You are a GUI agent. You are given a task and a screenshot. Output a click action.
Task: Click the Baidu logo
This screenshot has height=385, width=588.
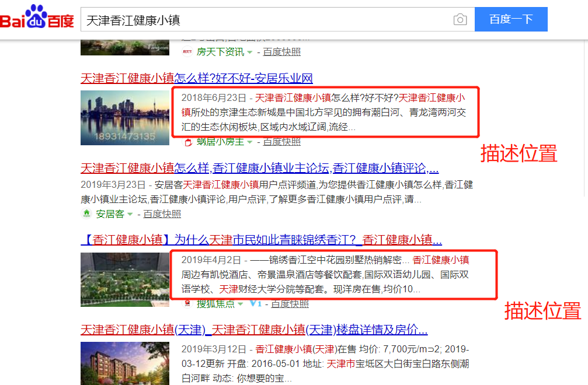point(37,17)
